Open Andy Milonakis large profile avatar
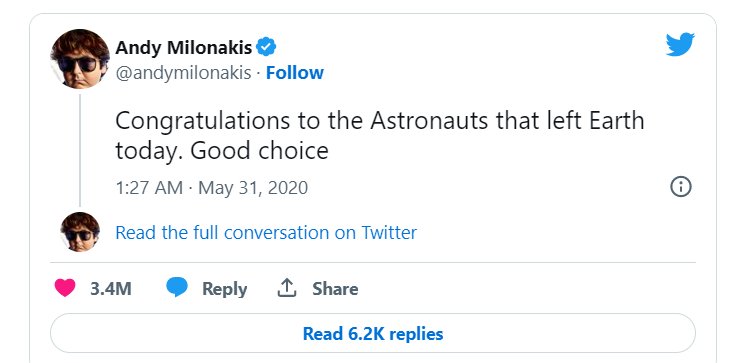 80,59
